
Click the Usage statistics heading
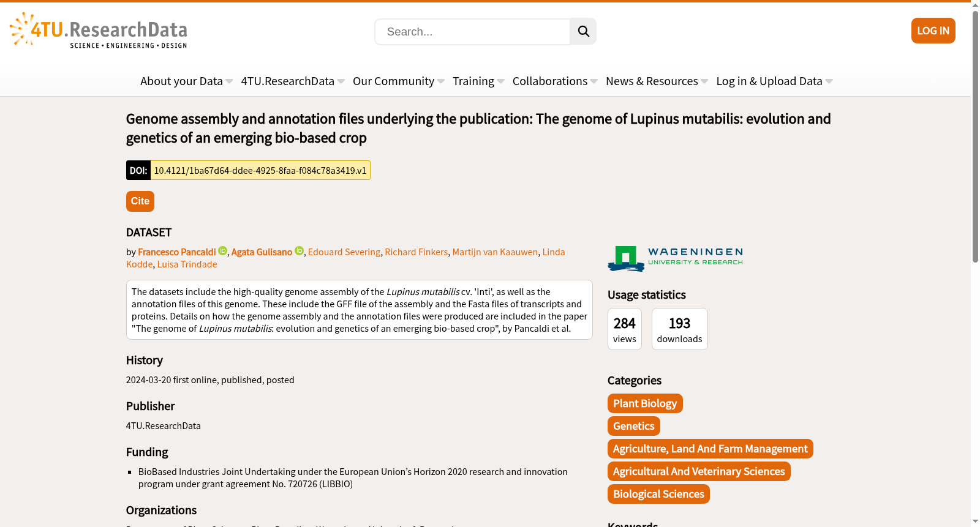[647, 294]
